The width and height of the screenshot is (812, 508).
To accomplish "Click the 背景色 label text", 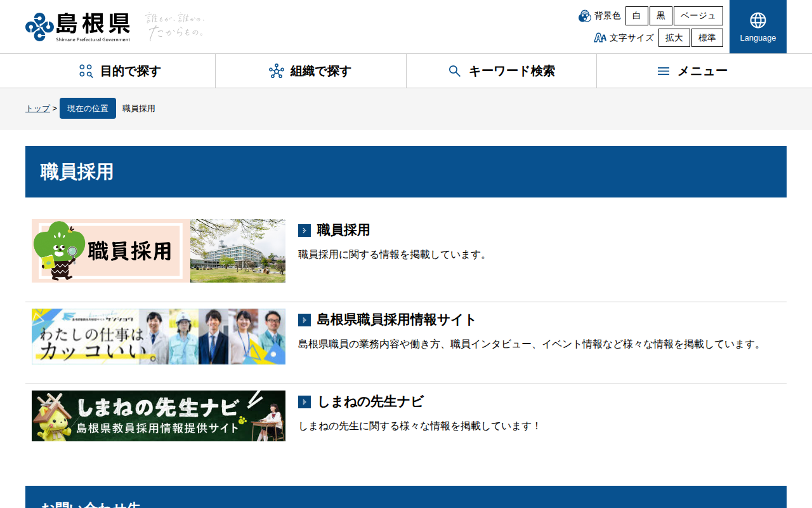I will [608, 16].
